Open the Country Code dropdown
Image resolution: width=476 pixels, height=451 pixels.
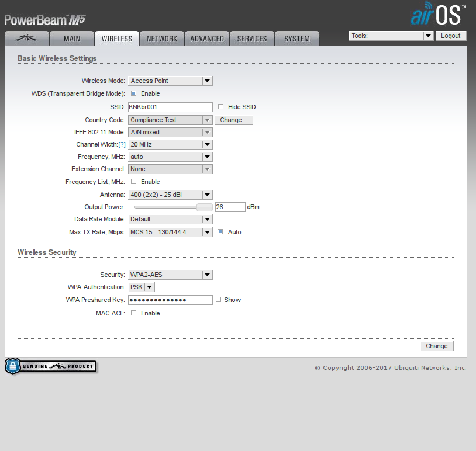(x=170, y=120)
